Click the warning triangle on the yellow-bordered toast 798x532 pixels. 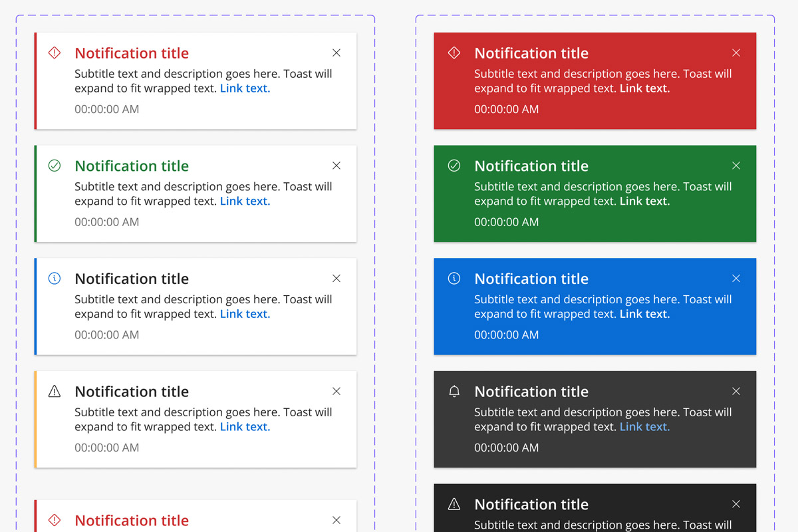55,392
